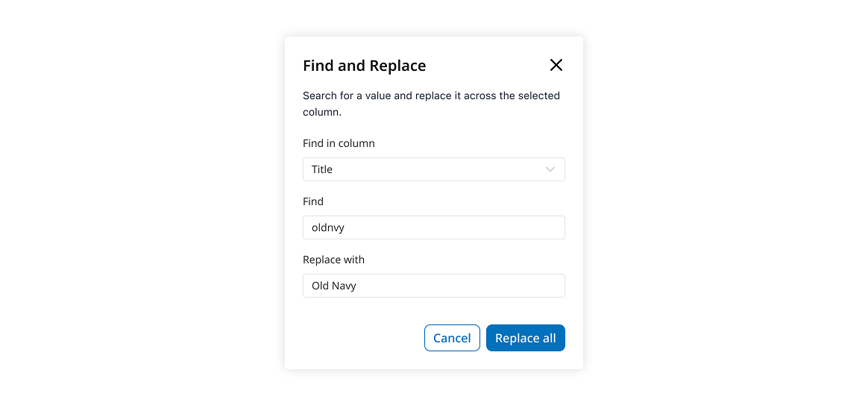Click the Replace all button
868x405 pixels.
[525, 338]
